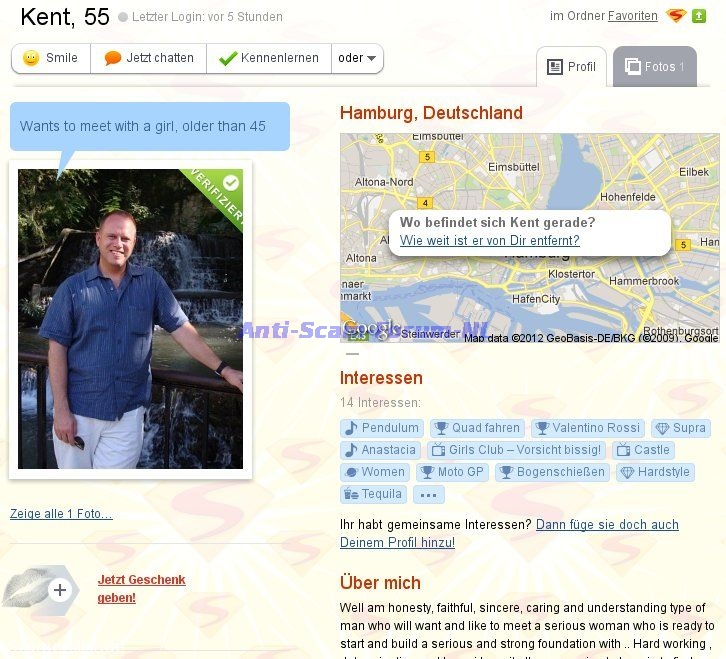Click the Smile button with smiley icon
Image resolution: width=726 pixels, height=659 pixels.
pos(51,58)
